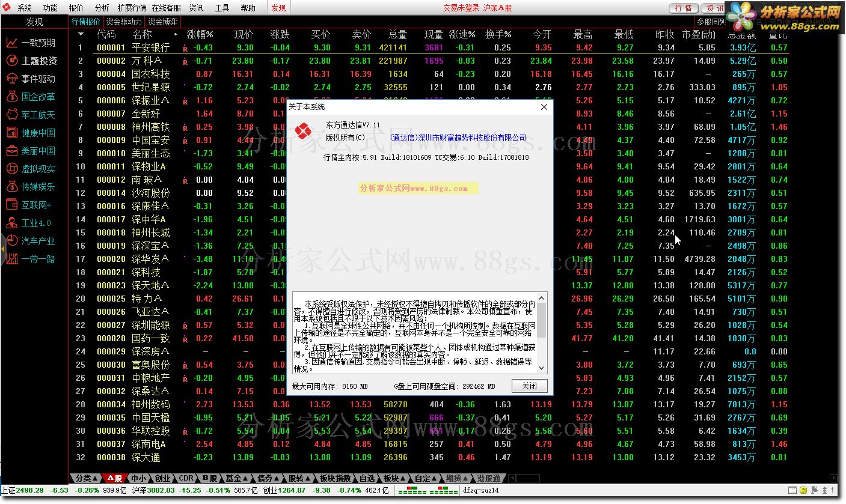Image resolution: width=846 pixels, height=504 pixels.
Task: Click the bottom tab bar horizontal scroll thumb
Action: [x=528, y=478]
